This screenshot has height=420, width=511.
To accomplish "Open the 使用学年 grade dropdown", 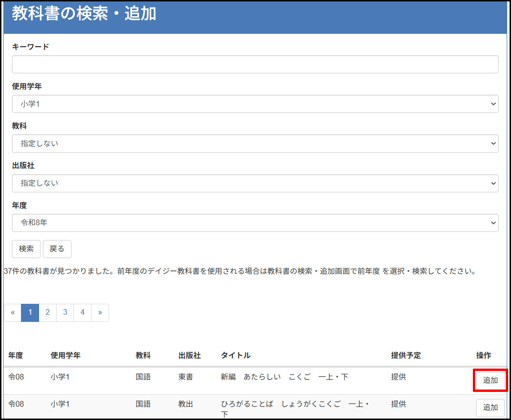I will pyautogui.click(x=255, y=103).
